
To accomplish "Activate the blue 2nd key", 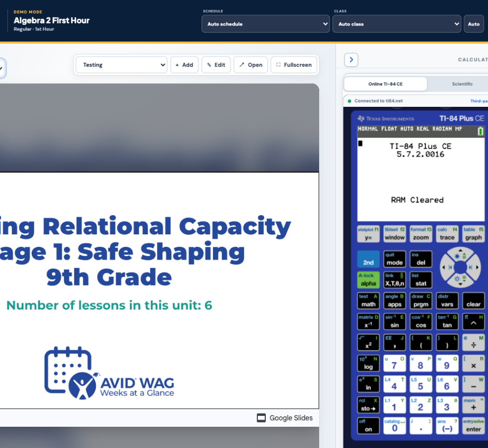I will [x=368, y=259].
